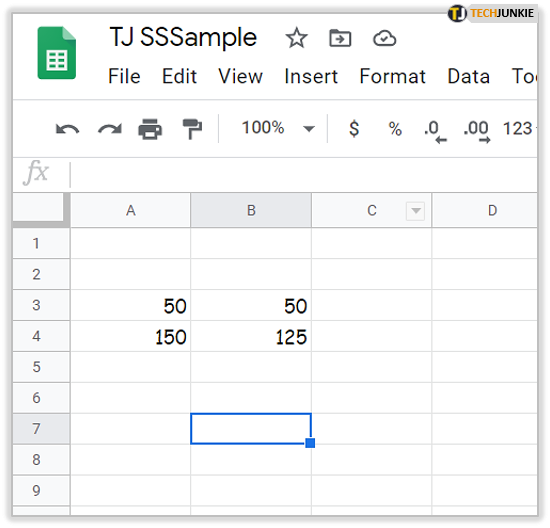Screen dimensions: 550x528
Task: Select cell A4 containing 150
Action: (x=130, y=336)
